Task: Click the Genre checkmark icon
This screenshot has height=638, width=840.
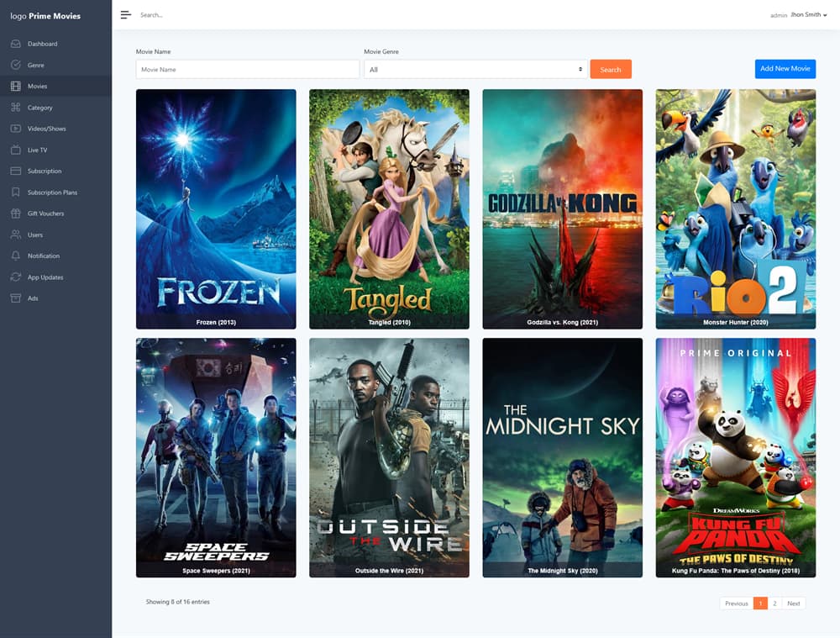Action: coord(15,65)
